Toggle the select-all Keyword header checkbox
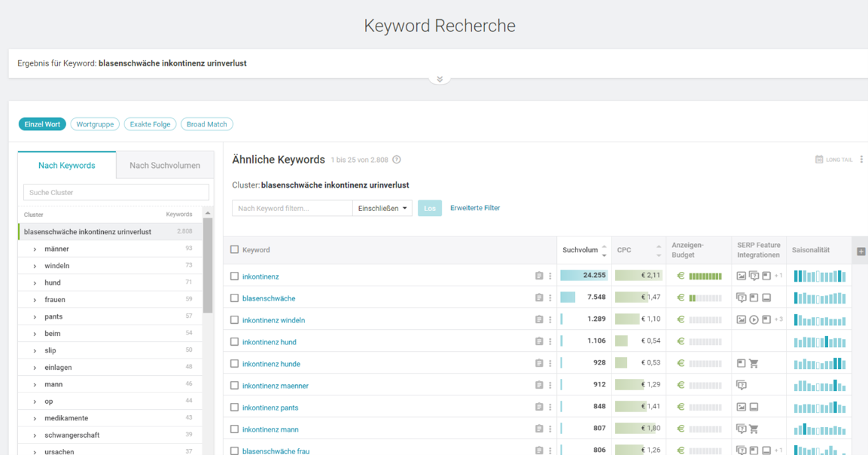Viewport: 868px width, 455px height. 234,250
